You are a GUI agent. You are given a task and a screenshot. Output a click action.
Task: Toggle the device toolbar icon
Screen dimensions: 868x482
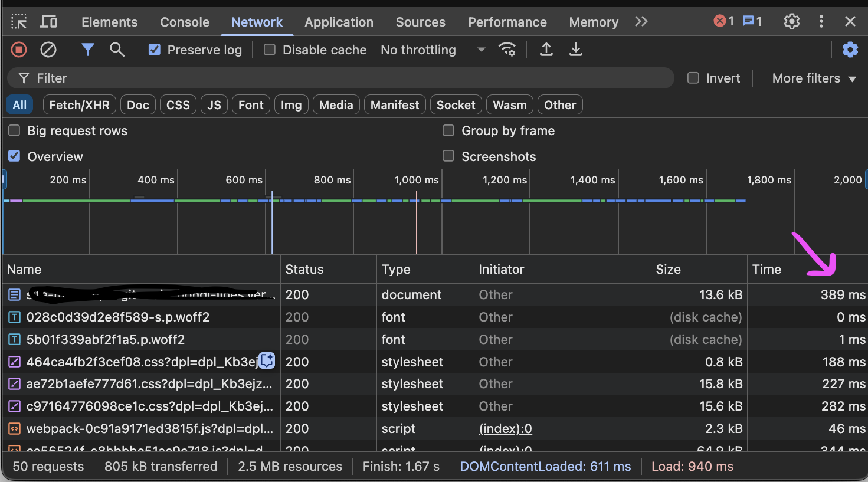(48, 22)
